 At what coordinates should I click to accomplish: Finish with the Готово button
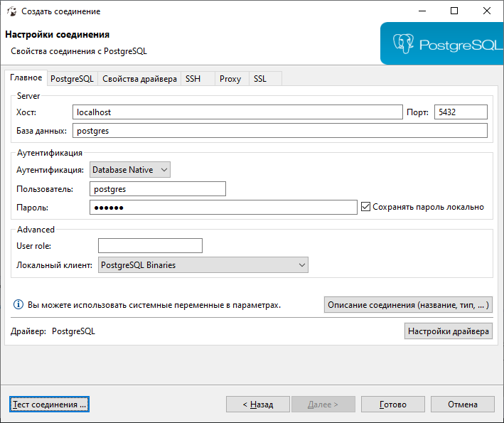(x=393, y=404)
